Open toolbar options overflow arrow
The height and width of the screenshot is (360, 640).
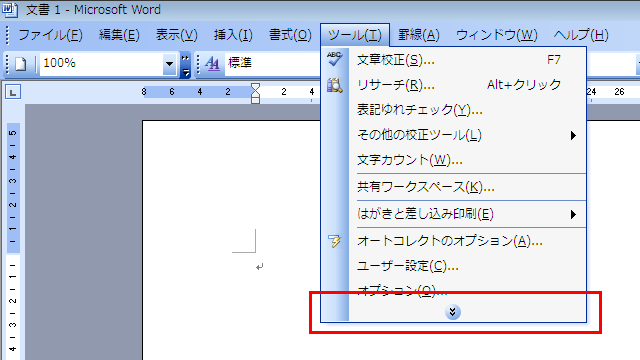coord(185,65)
